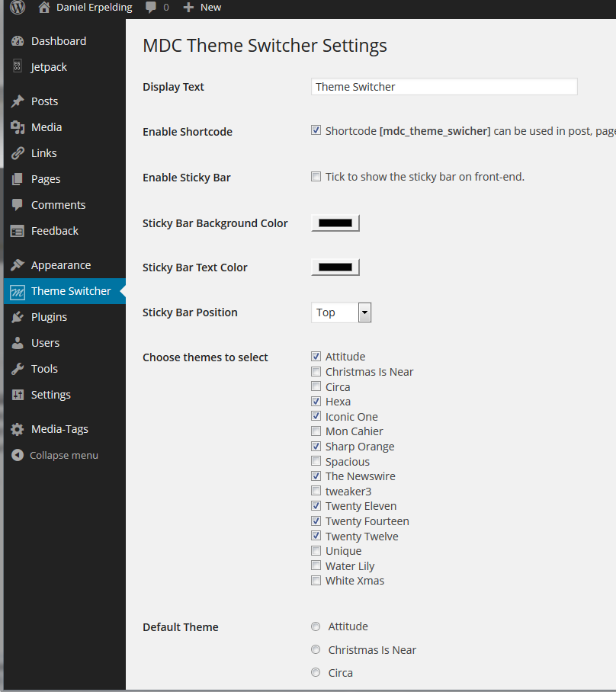Open the comments bubble icon in admin bar
The height and width of the screenshot is (692, 616).
(151, 8)
